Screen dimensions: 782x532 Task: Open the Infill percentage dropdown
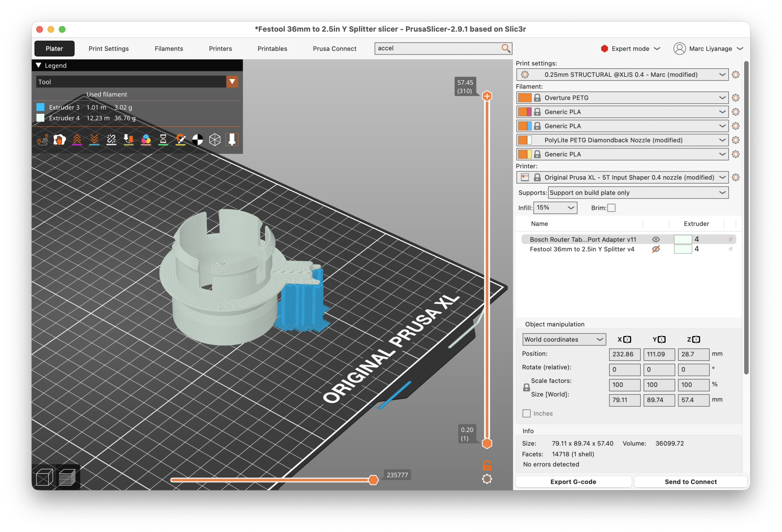click(555, 208)
